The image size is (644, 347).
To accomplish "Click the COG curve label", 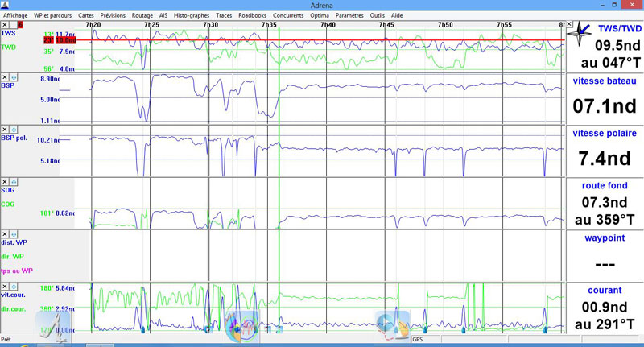I will pyautogui.click(x=8, y=204).
